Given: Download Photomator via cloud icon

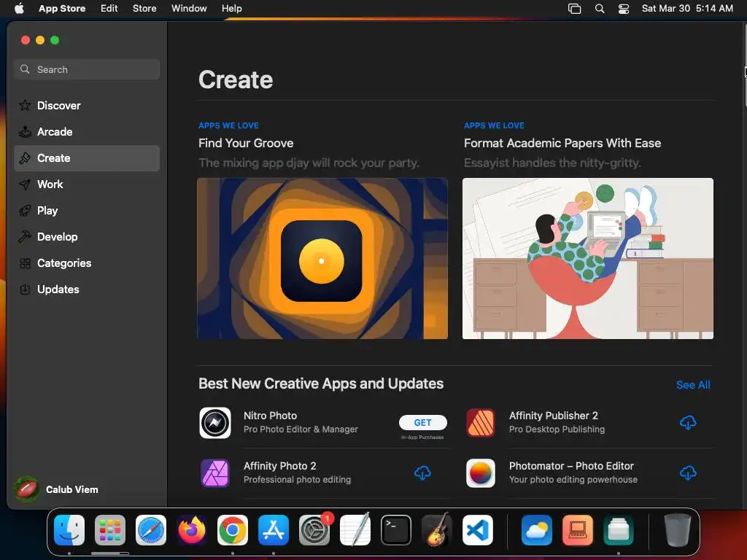Looking at the screenshot, I should (687, 472).
